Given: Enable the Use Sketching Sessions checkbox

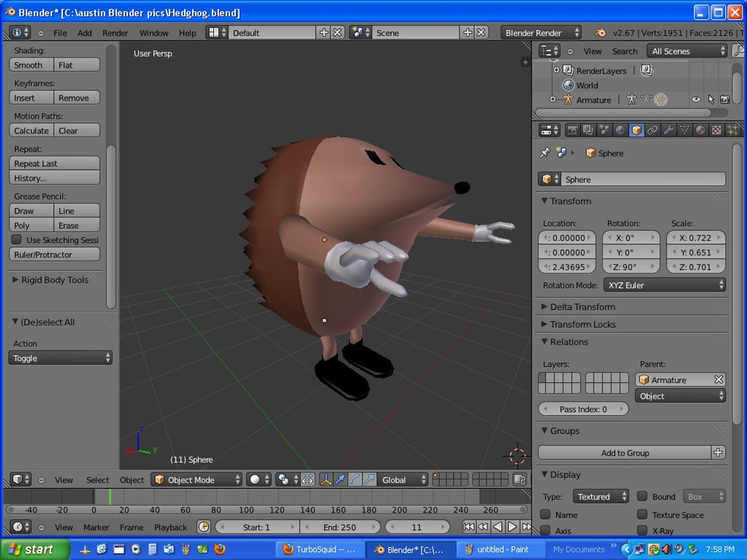Looking at the screenshot, I should coord(17,240).
